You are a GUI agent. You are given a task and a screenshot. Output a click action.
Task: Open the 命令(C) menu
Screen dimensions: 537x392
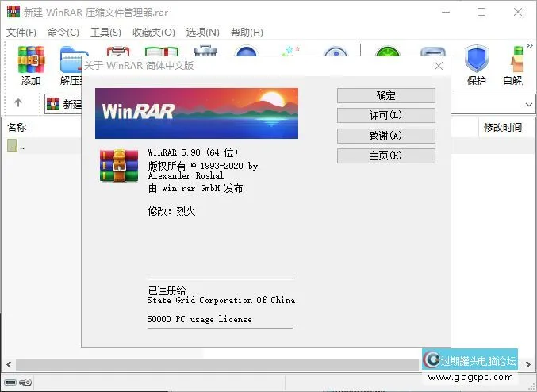click(x=63, y=33)
